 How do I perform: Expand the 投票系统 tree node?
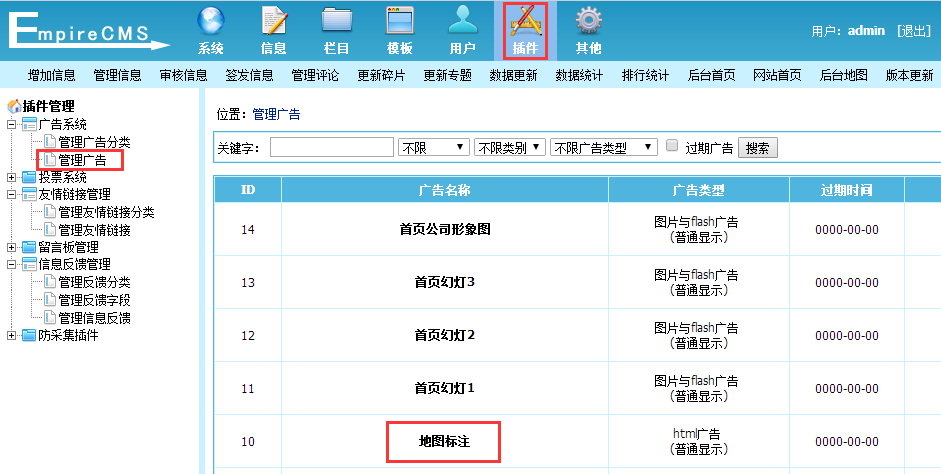point(12,177)
